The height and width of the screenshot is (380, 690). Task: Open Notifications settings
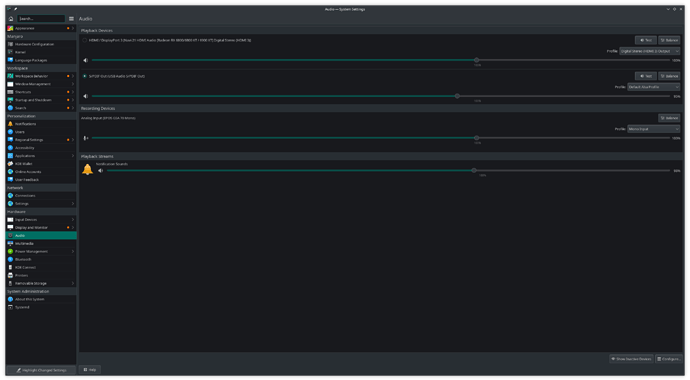click(41, 124)
